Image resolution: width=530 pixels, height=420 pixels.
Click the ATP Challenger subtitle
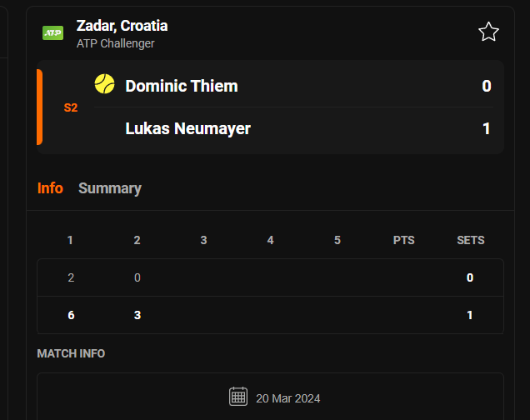coord(116,43)
